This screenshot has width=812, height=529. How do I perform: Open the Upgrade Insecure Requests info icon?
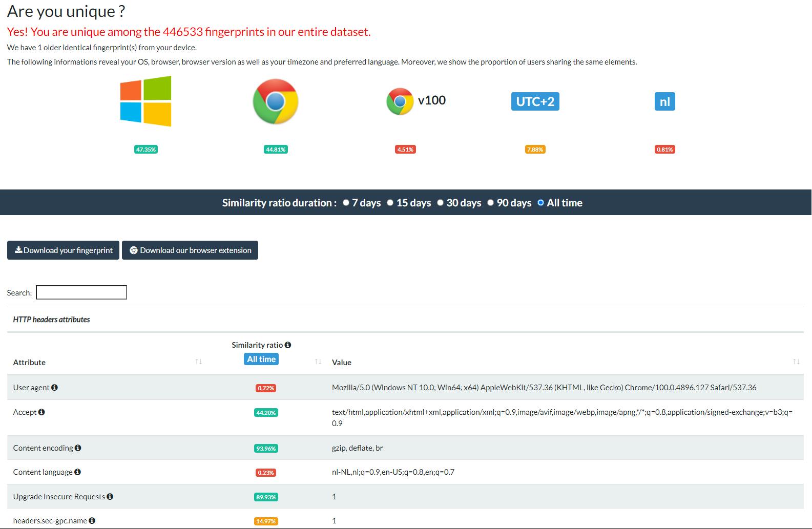(110, 496)
